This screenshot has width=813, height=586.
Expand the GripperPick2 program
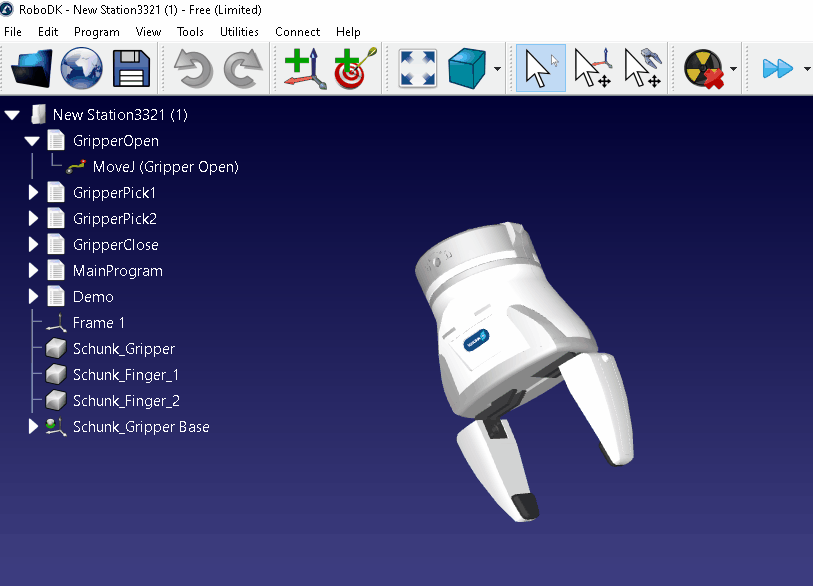pyautogui.click(x=33, y=218)
